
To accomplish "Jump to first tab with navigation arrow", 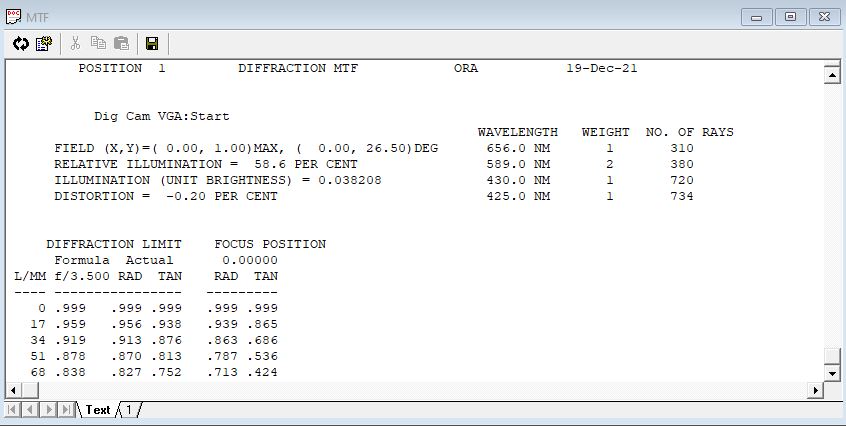I will [x=13, y=410].
